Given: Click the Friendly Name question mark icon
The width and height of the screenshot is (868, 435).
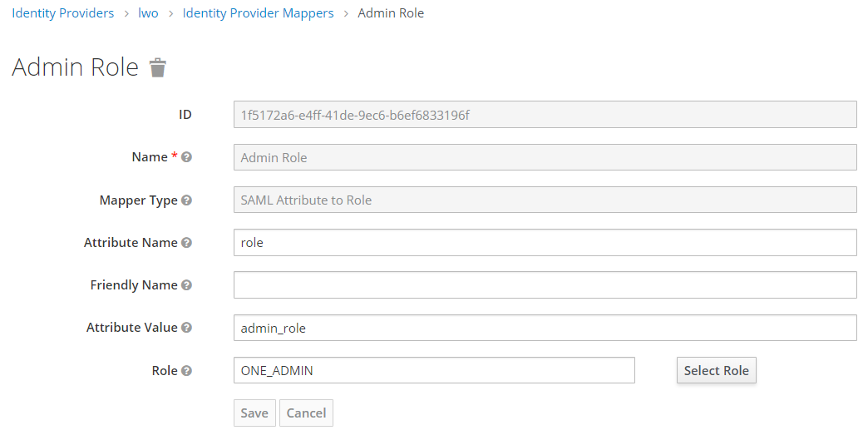Looking at the screenshot, I should click(187, 285).
